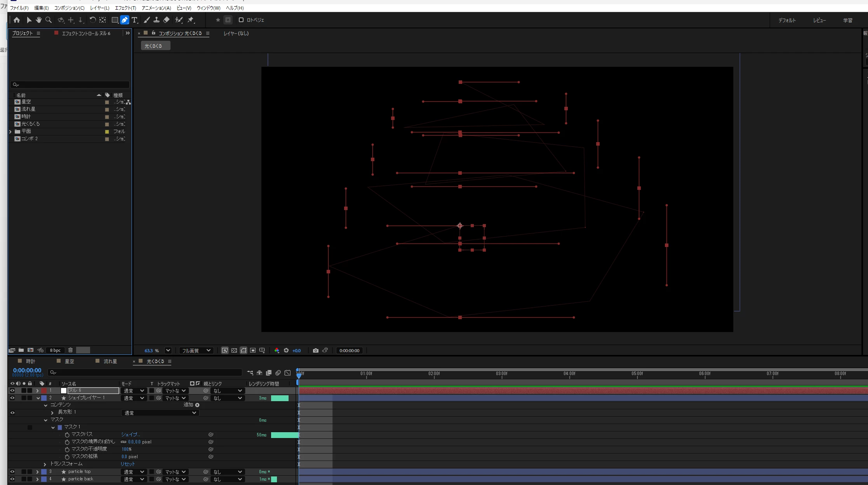868x485 pixels.
Task: Select the Zoom magnifier tool
Action: tap(49, 20)
